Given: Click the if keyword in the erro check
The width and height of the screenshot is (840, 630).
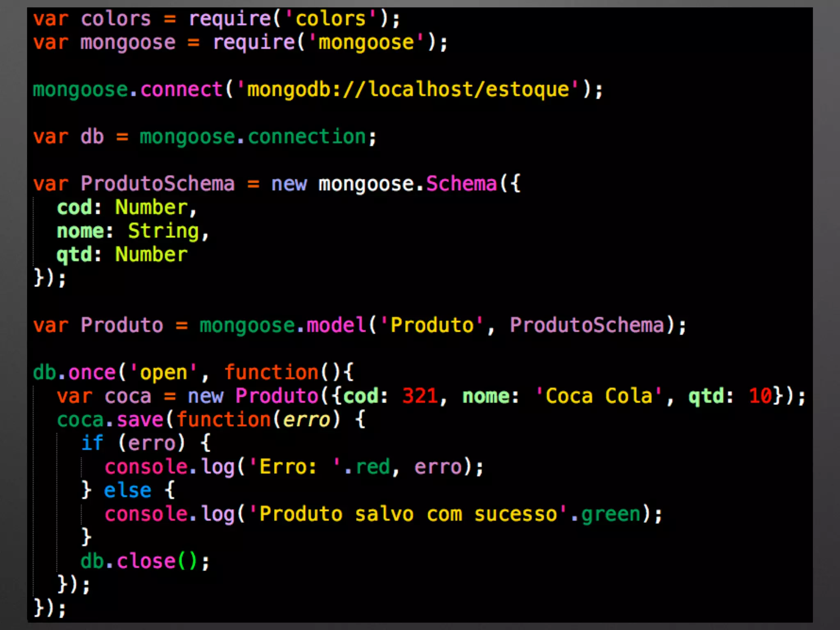Looking at the screenshot, I should (92, 443).
